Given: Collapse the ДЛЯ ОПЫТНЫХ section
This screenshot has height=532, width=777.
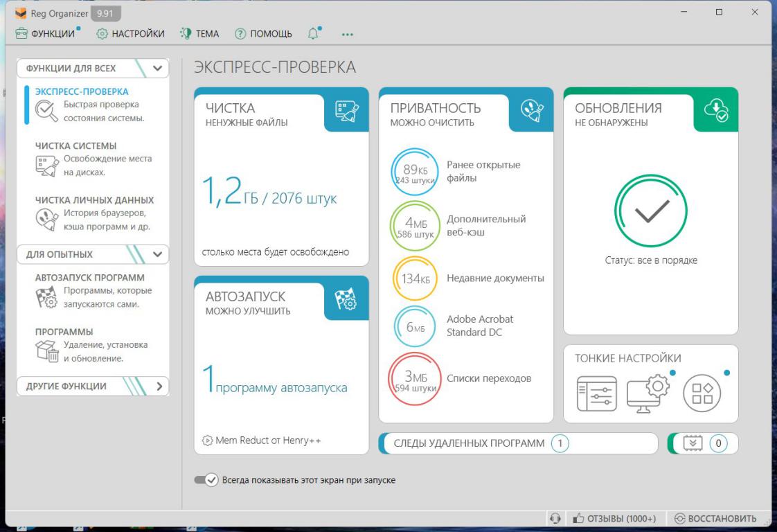Looking at the screenshot, I should [157, 254].
